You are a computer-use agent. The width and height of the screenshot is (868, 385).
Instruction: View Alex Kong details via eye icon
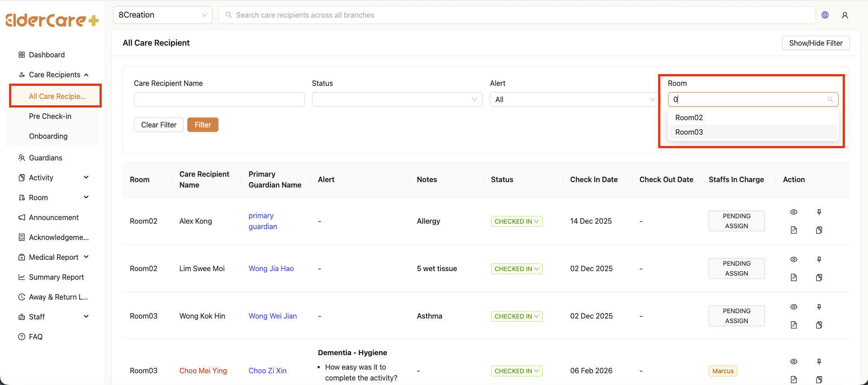[793, 212]
